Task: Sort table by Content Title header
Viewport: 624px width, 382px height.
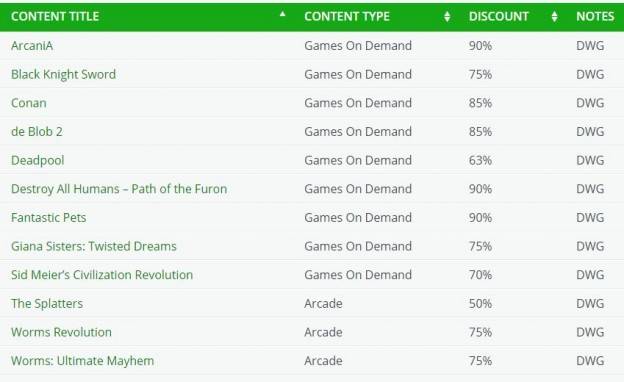Action: (55, 16)
